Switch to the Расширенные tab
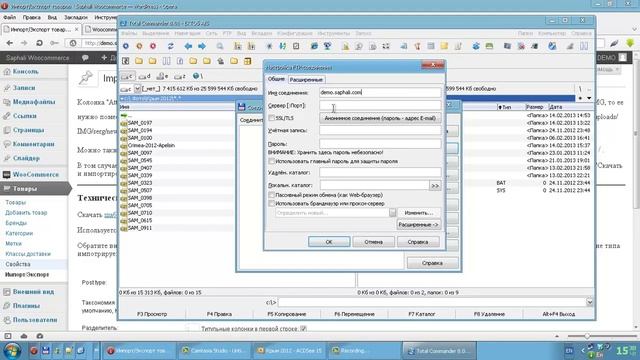640x360 pixels. pos(306,80)
